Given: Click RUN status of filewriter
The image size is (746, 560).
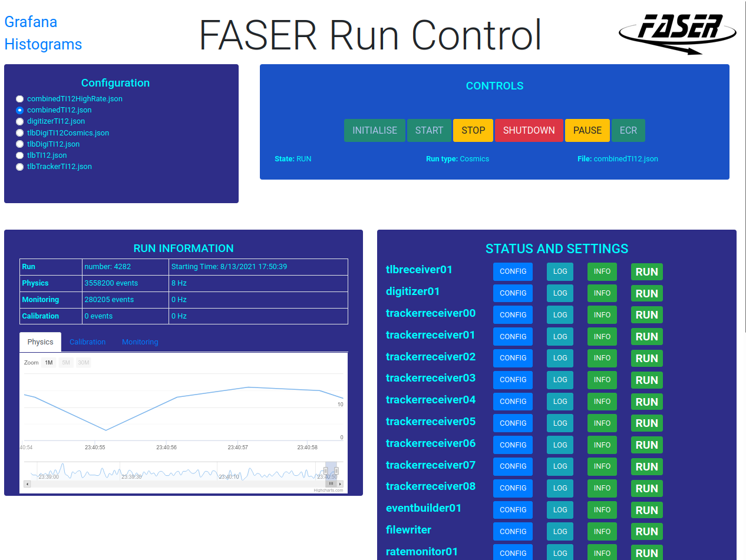Looking at the screenshot, I should click(x=647, y=532).
